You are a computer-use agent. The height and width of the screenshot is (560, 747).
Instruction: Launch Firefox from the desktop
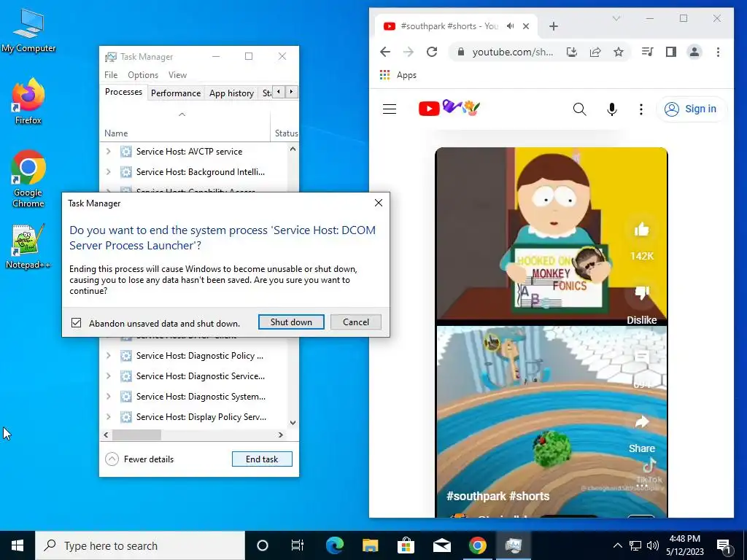coord(28,101)
